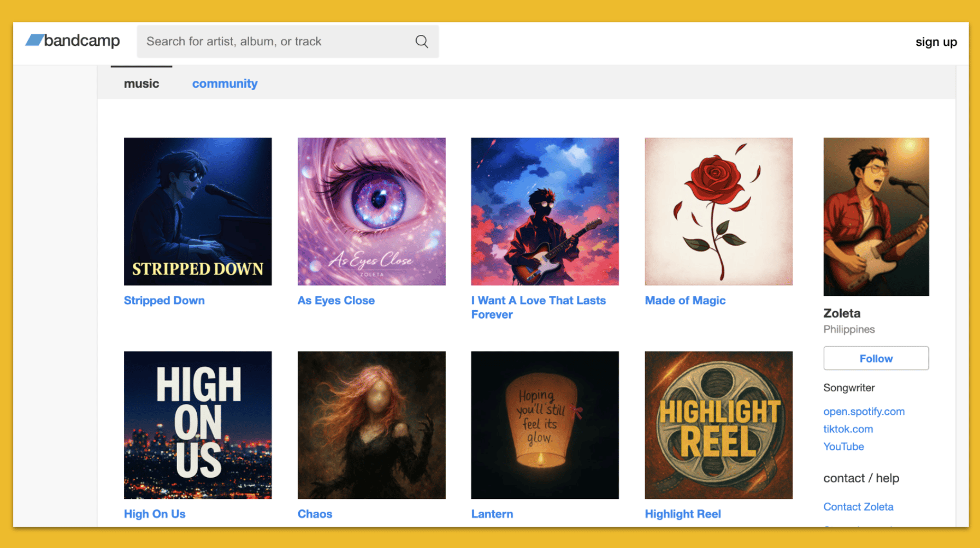Open the As Eyes Close album cover
This screenshot has height=548, width=980.
pyautogui.click(x=371, y=211)
